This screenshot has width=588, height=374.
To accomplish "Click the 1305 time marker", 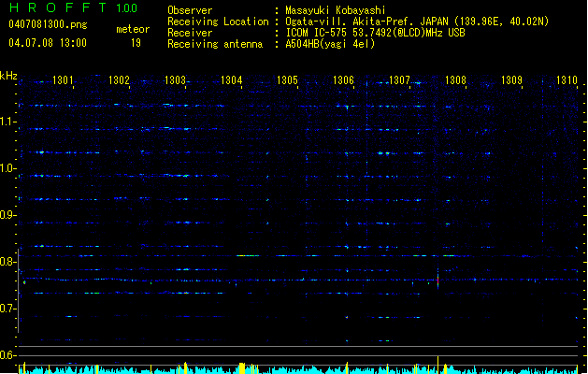I will pos(287,80).
